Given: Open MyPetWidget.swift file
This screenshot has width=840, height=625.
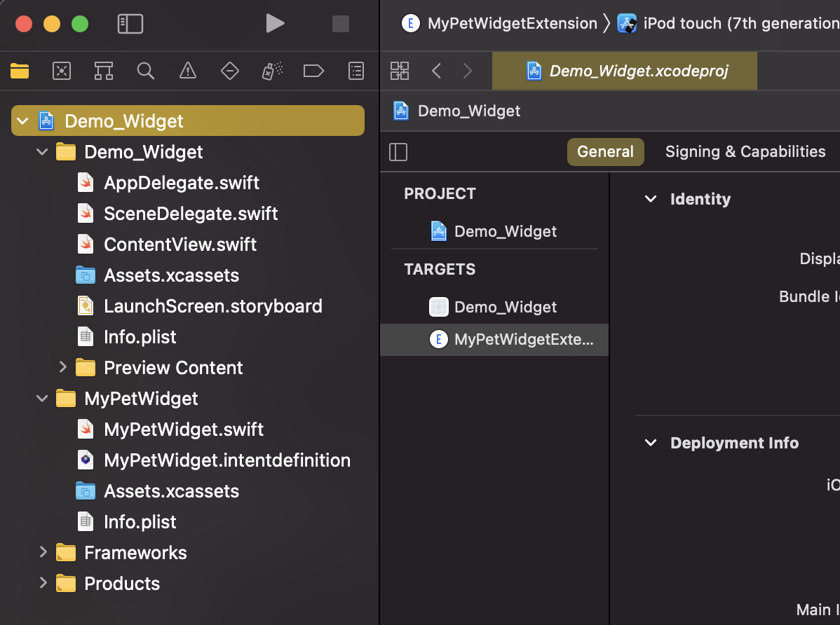Looking at the screenshot, I should pos(184,429).
